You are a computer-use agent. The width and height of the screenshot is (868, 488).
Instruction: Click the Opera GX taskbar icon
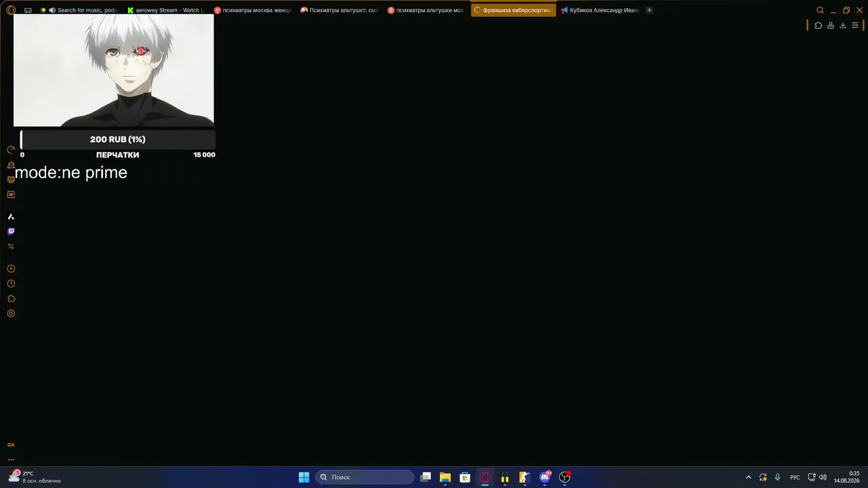485,477
